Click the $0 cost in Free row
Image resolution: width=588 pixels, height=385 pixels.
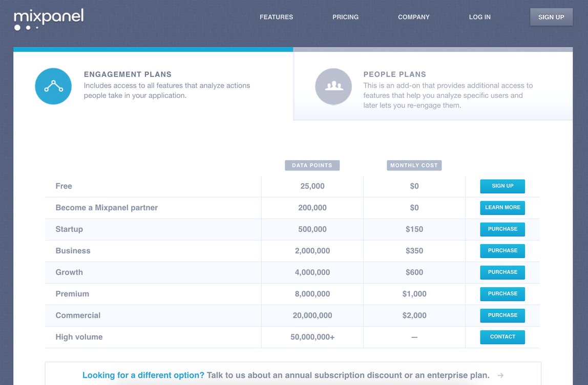[x=414, y=186]
